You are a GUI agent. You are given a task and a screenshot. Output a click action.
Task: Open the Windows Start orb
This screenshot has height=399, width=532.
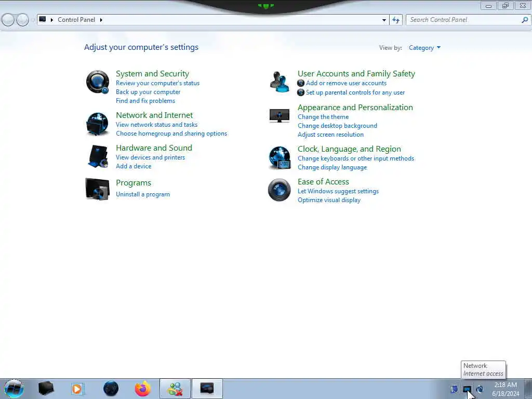click(x=14, y=389)
